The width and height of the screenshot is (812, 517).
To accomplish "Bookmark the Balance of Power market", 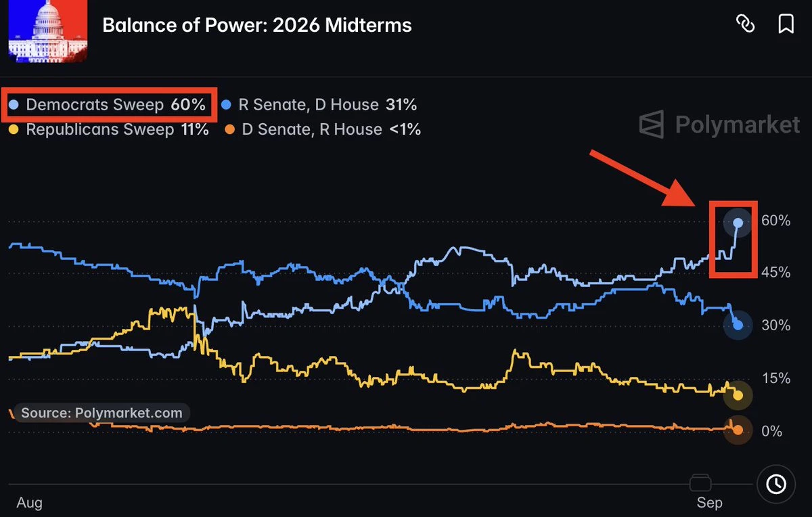I will pos(786,24).
